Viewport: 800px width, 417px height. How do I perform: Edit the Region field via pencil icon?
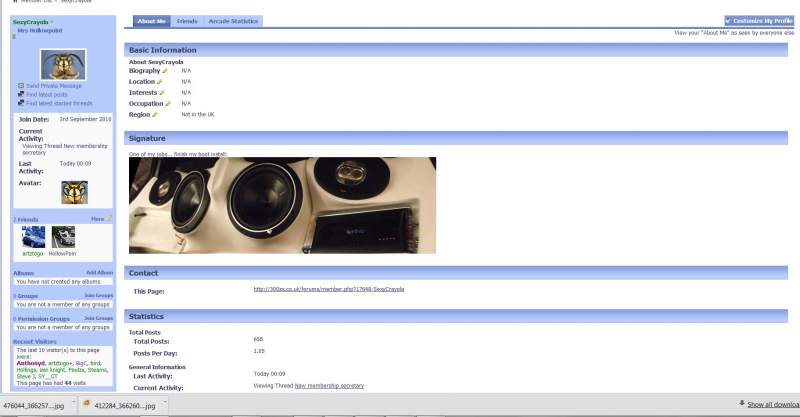[155, 115]
